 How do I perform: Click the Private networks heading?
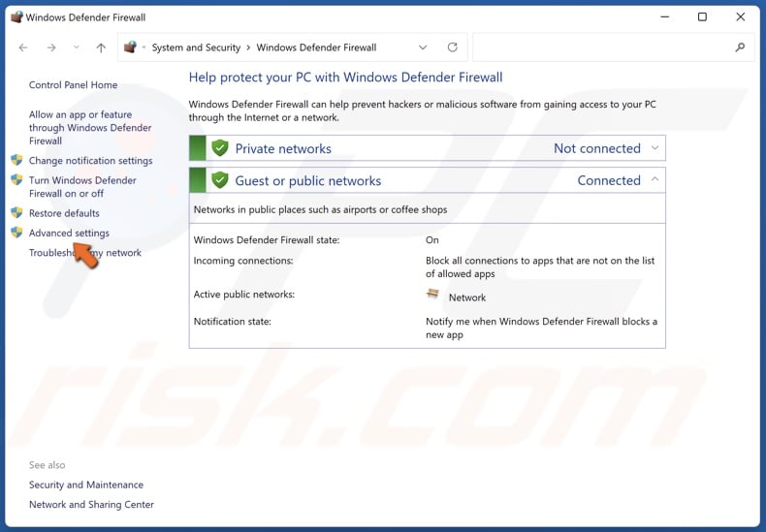click(283, 148)
